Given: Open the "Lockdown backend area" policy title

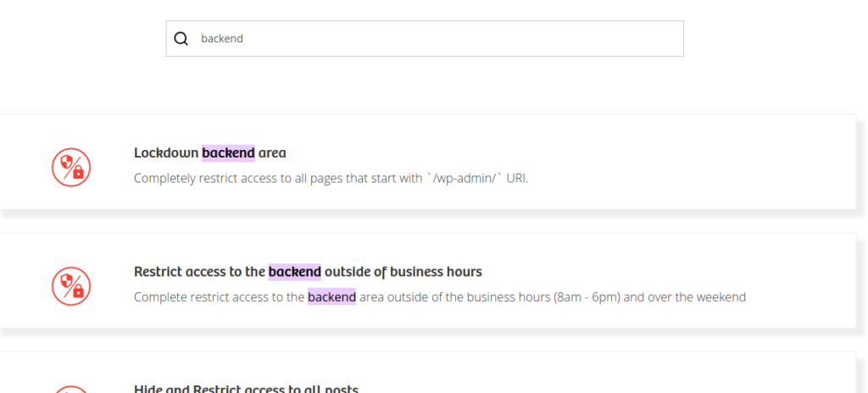Looking at the screenshot, I should (210, 152).
